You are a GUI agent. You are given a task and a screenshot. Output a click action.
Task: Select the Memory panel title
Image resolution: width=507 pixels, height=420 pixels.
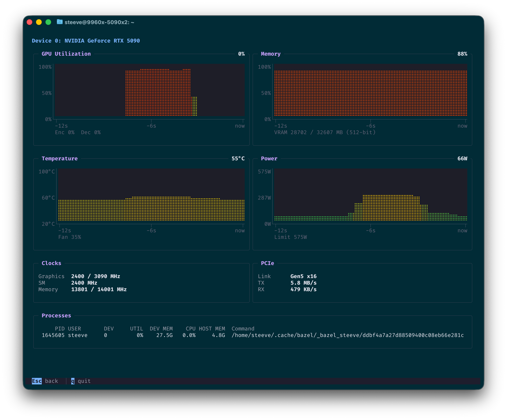click(271, 54)
